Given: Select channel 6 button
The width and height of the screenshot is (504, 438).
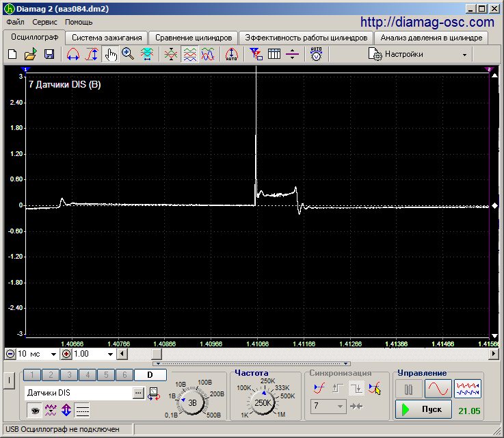Looking at the screenshot, I should click(x=124, y=375).
